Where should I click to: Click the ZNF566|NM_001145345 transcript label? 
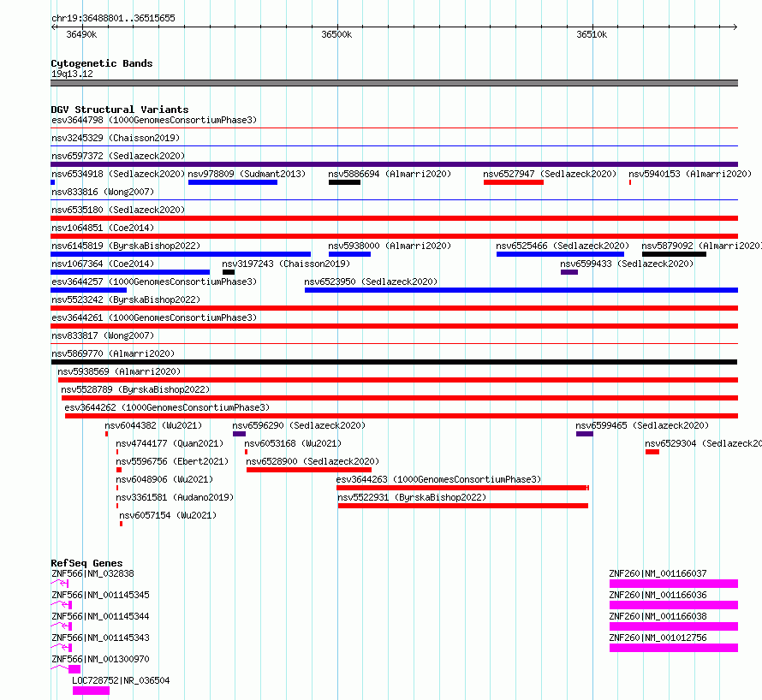click(100, 595)
